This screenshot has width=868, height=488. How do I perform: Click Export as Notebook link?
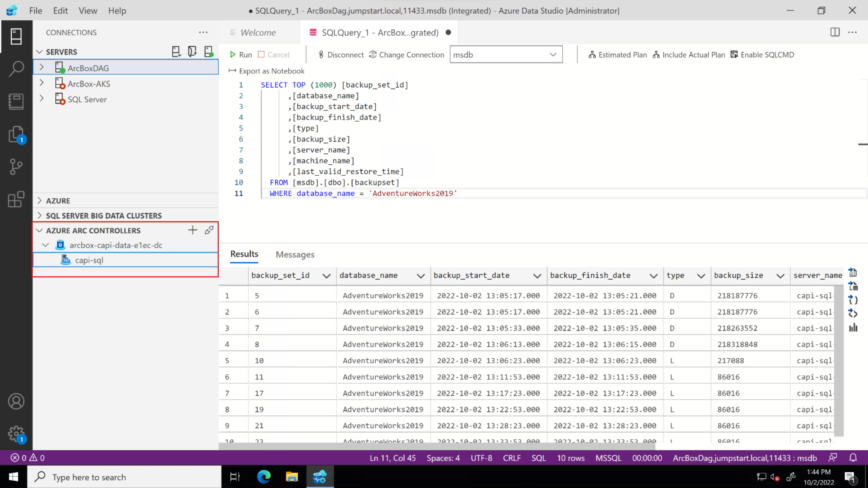(x=267, y=71)
